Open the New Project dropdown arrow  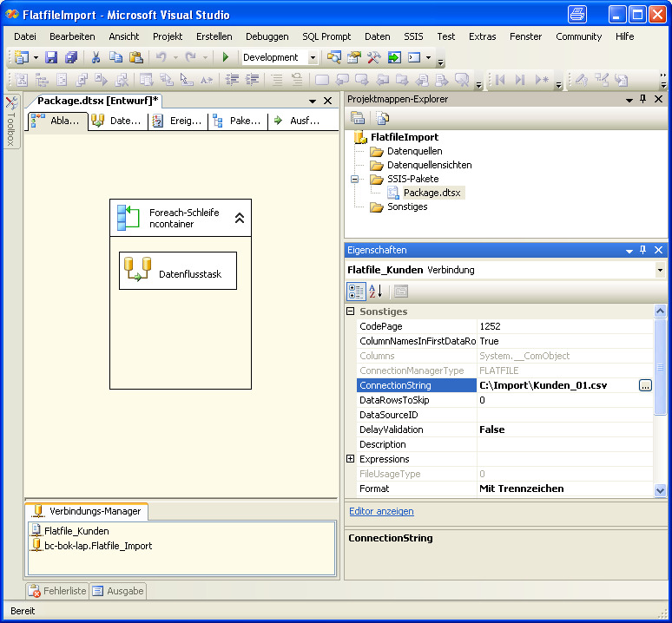[36, 57]
